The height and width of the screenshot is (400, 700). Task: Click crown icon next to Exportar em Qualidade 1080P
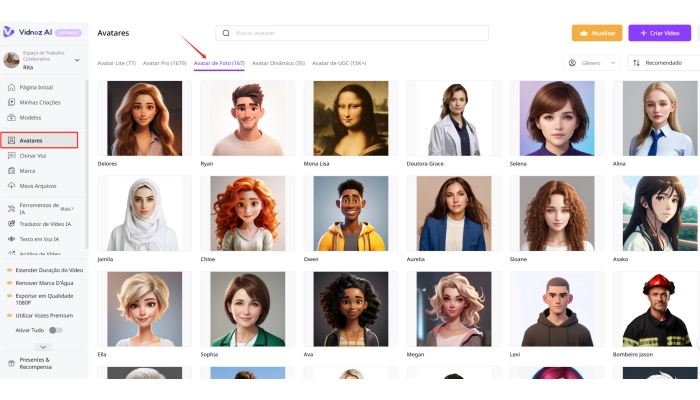[x=9, y=296]
